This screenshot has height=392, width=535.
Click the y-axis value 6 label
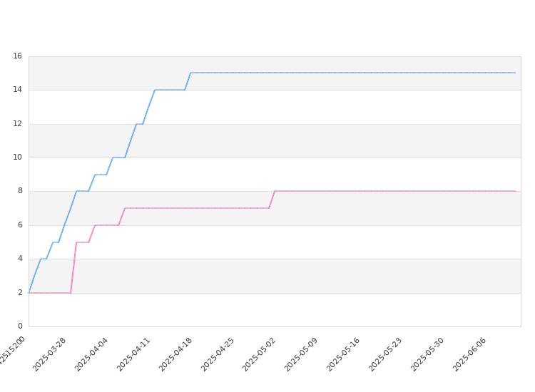click(x=20, y=225)
